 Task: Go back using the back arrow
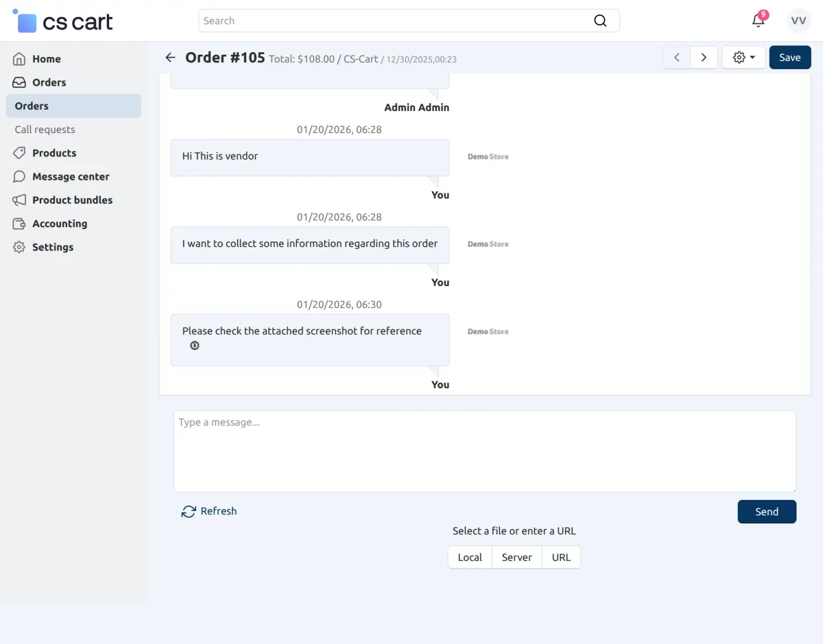tap(170, 57)
